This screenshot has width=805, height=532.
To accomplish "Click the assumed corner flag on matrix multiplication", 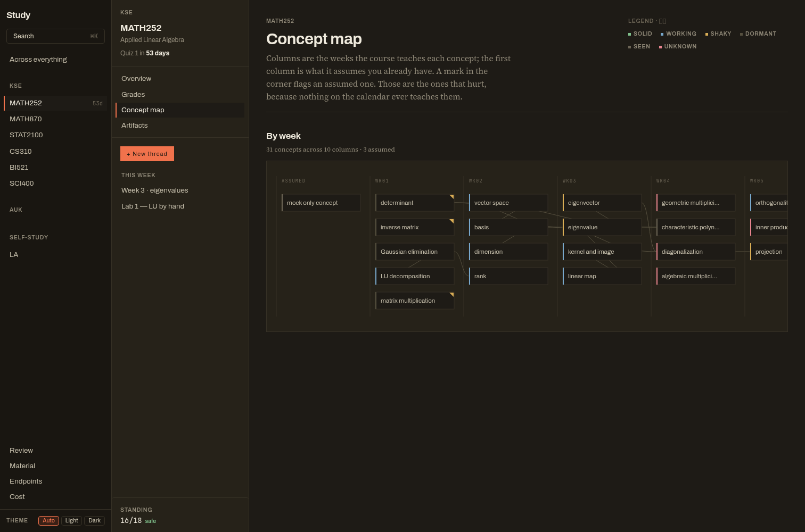I will tap(451, 295).
